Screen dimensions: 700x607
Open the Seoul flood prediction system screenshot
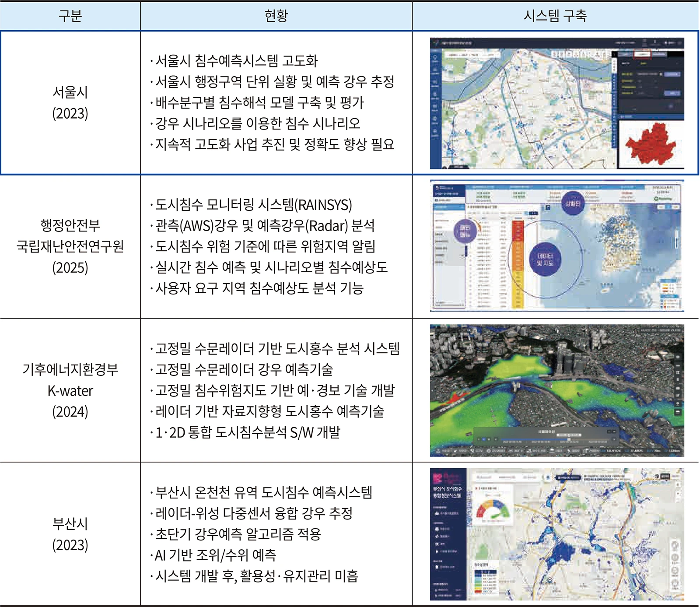(x=557, y=103)
